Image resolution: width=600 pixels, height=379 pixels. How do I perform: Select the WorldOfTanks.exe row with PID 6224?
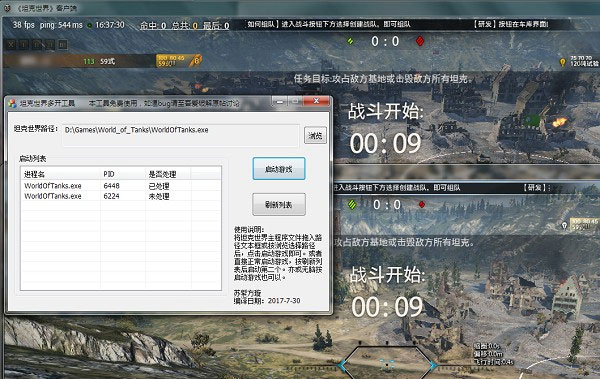[121, 196]
